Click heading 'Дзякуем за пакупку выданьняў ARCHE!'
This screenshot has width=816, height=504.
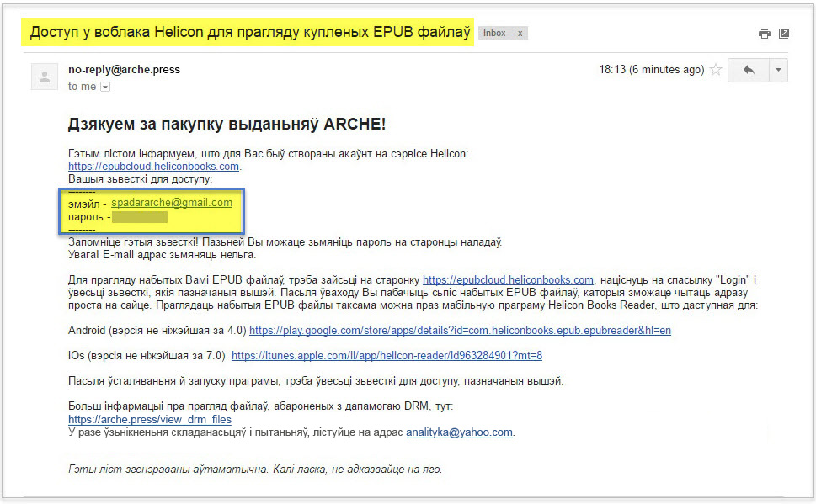tap(227, 125)
